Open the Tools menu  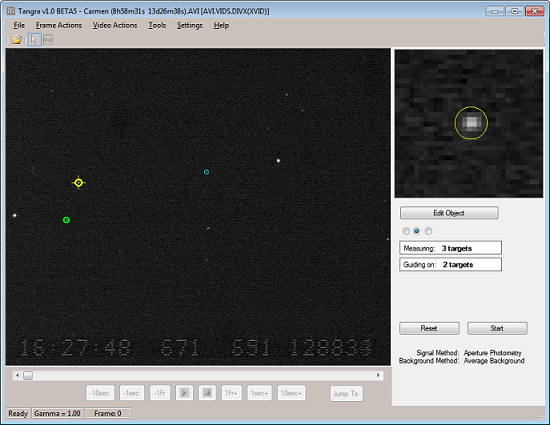tap(157, 25)
